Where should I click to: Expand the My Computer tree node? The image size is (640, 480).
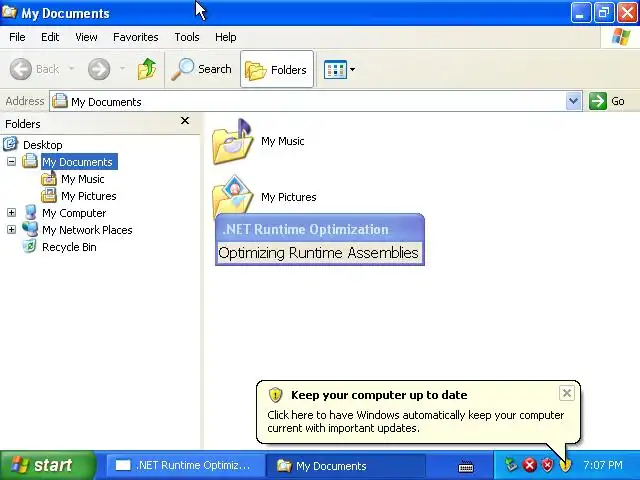[11, 213]
